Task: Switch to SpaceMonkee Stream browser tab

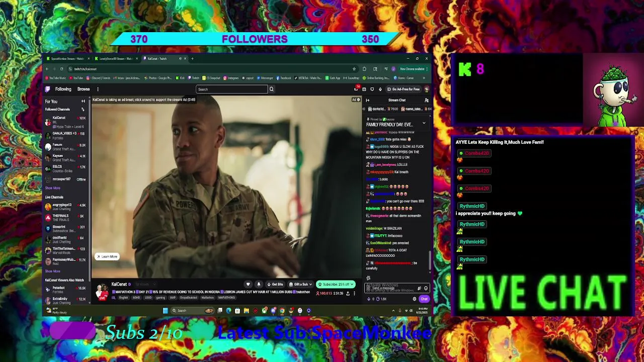Action: [x=67, y=59]
